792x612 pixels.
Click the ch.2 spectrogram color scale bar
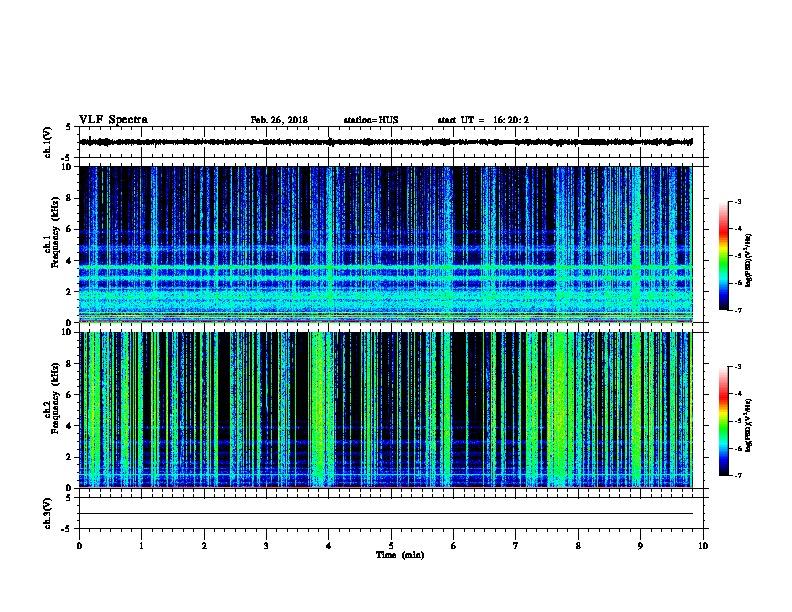[x=723, y=421]
